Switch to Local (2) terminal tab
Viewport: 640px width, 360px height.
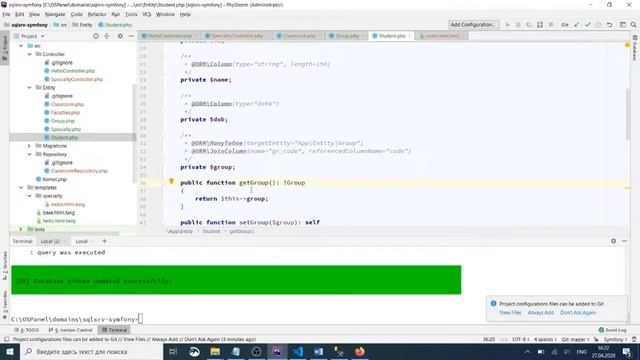click(50, 241)
